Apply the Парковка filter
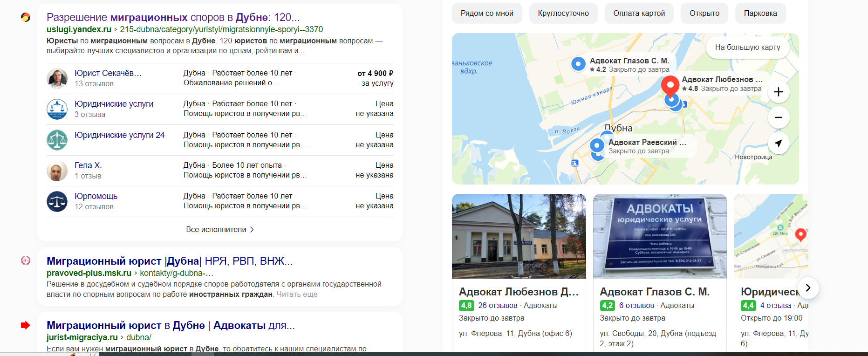868x356 pixels. point(760,13)
